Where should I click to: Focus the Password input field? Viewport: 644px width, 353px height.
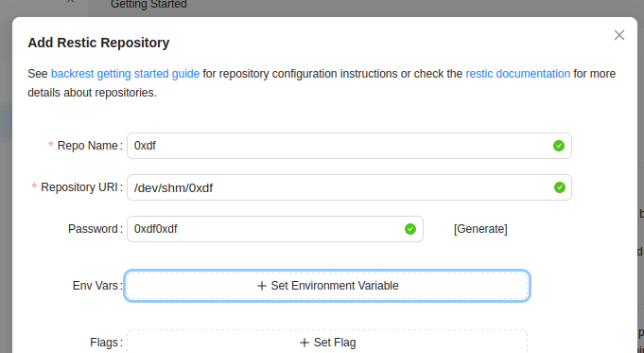275,229
